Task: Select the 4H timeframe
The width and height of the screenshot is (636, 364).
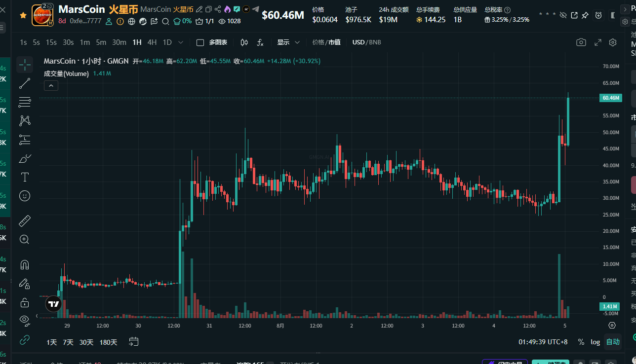Action: click(152, 42)
